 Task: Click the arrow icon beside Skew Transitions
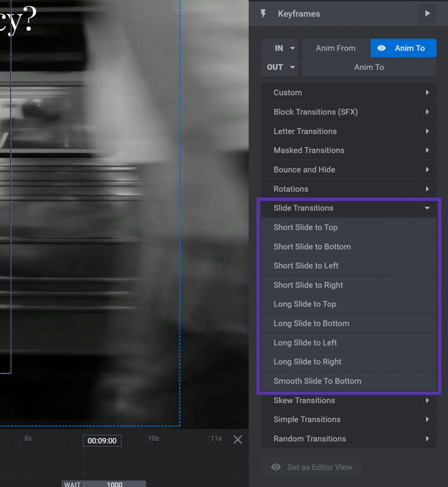click(428, 400)
